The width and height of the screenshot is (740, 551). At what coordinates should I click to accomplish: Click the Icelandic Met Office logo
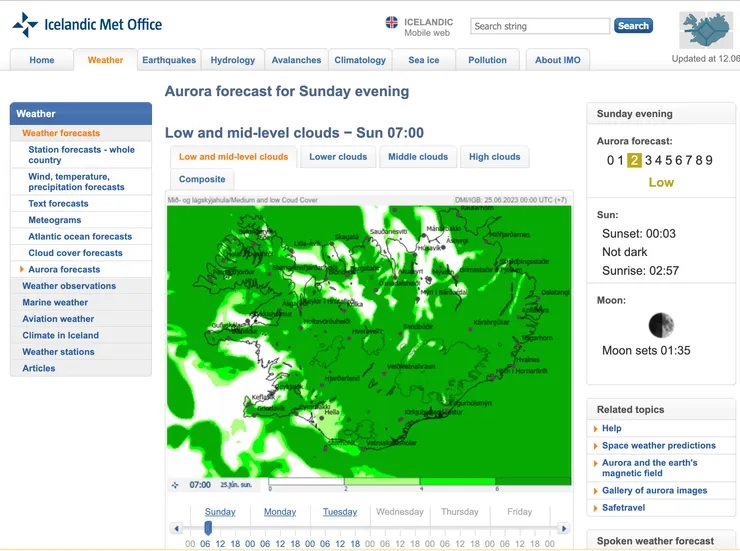pyautogui.click(x=87, y=25)
